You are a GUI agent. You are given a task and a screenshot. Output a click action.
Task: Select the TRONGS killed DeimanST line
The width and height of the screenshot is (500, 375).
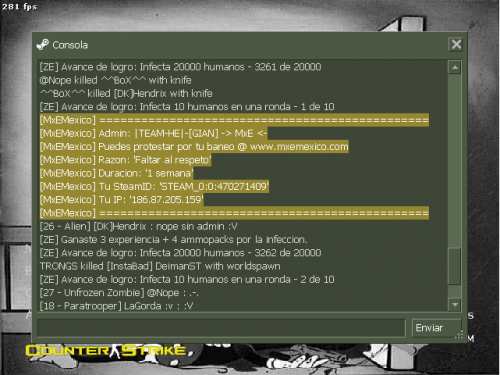pyautogui.click(x=160, y=266)
